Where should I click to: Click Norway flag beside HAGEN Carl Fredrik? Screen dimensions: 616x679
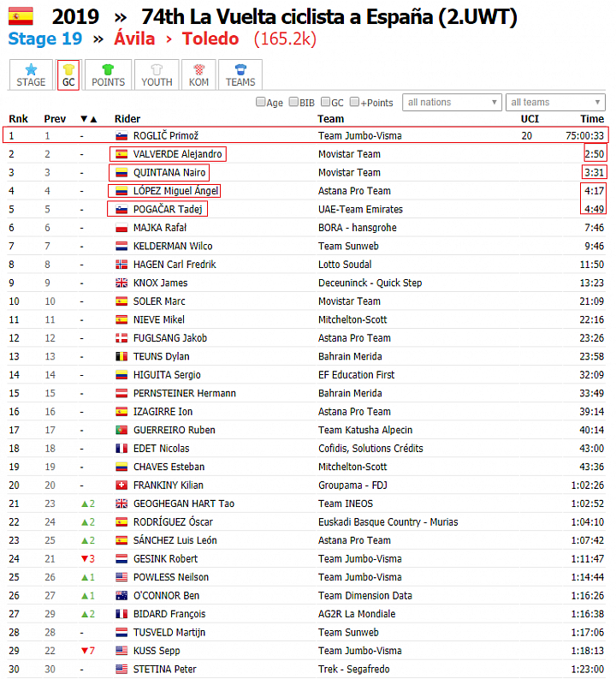121,265
